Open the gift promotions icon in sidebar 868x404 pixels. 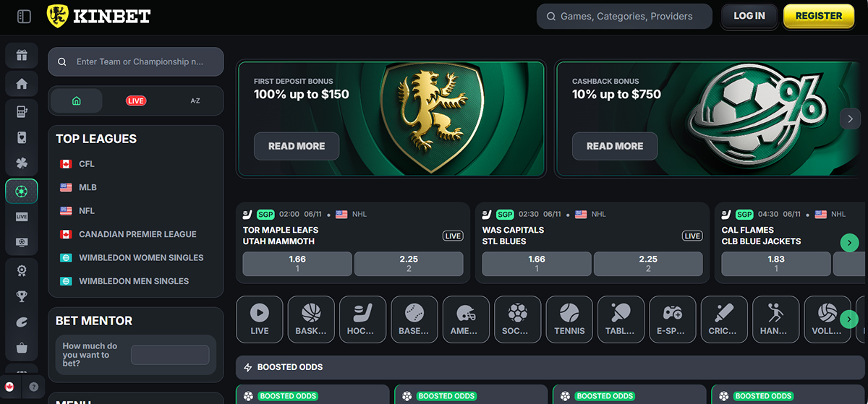point(22,55)
